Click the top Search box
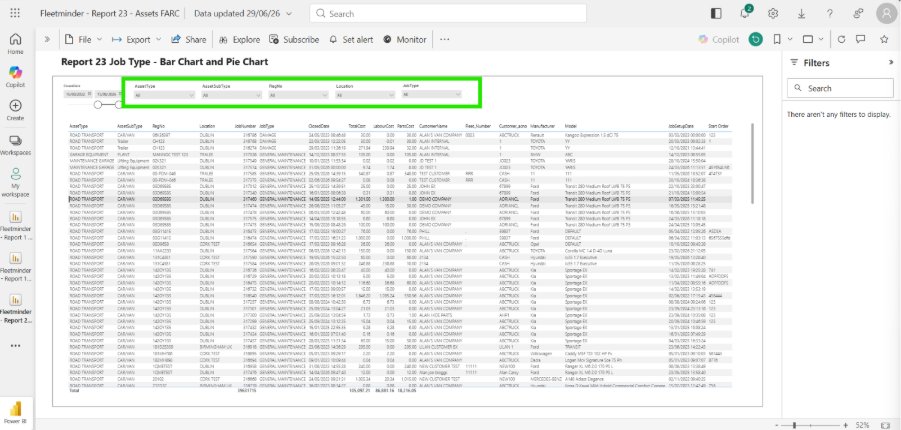This screenshot has width=901, height=430. [448, 13]
